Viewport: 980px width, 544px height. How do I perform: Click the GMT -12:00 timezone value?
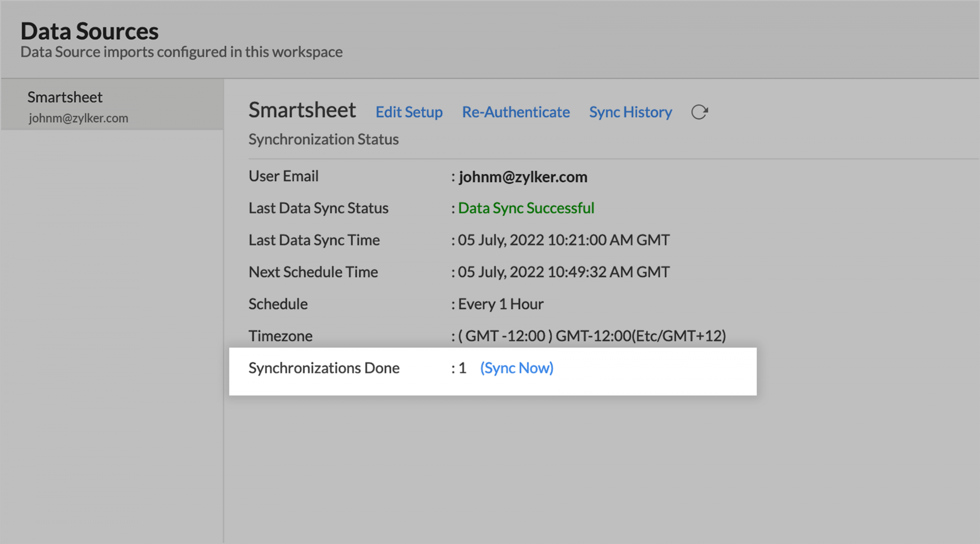(x=592, y=336)
